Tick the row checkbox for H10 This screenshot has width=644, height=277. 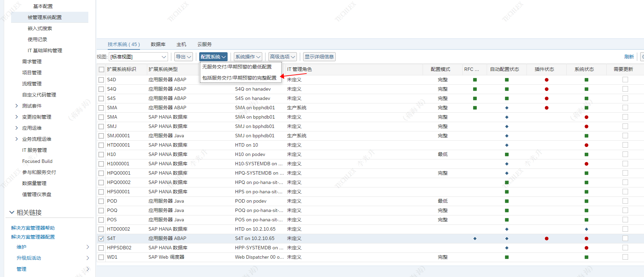click(101, 155)
